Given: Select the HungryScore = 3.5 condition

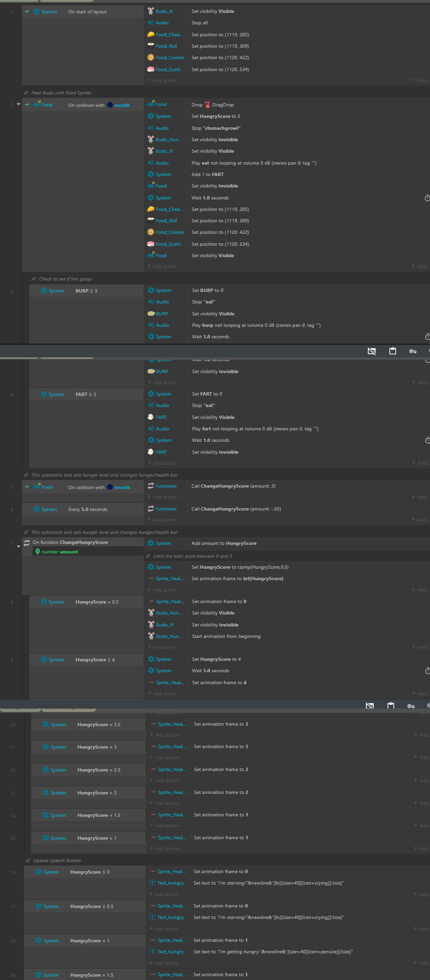Looking at the screenshot, I should click(88, 725).
